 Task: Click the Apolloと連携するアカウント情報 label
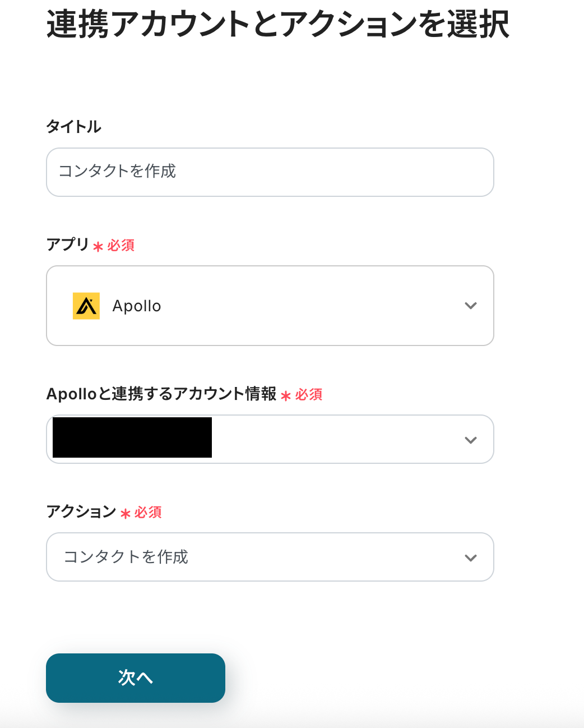point(161,394)
